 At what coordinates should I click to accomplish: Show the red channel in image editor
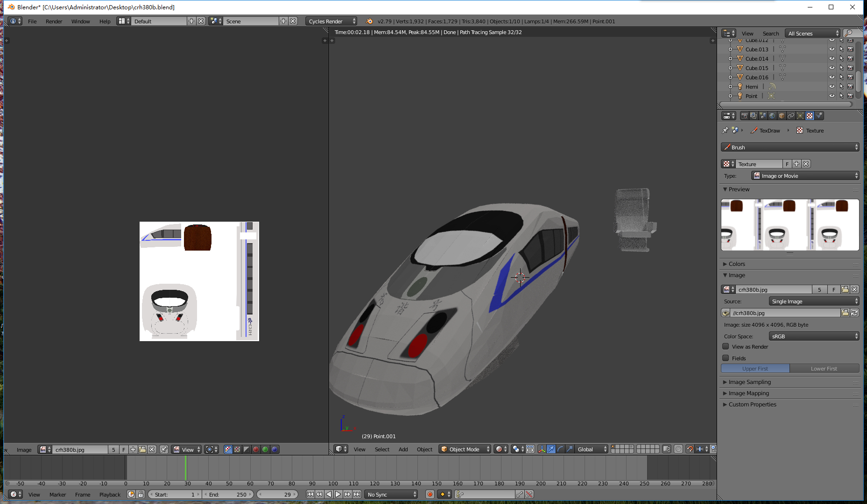(x=256, y=449)
